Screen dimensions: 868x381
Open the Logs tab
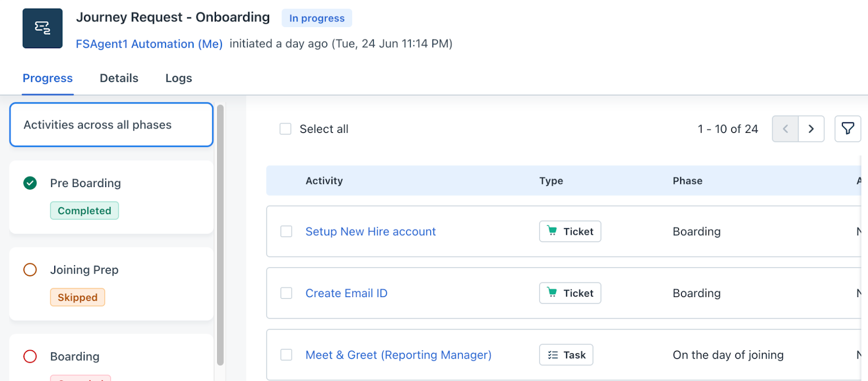click(x=178, y=78)
